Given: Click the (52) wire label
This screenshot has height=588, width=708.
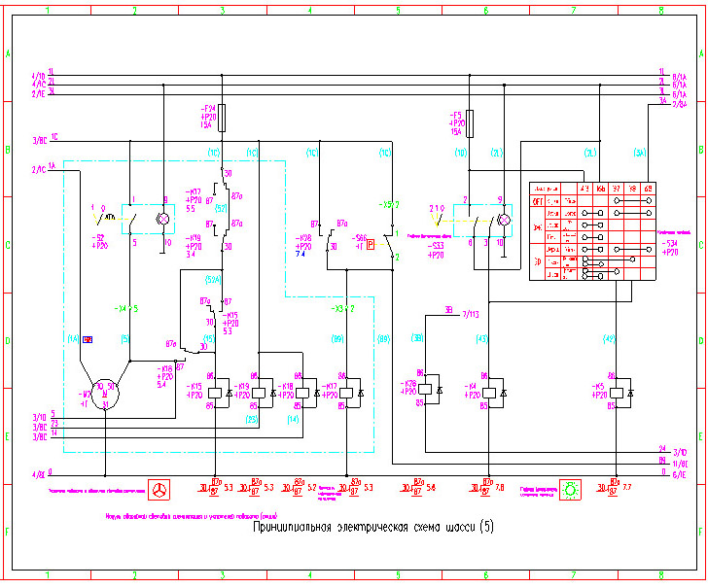Looking at the screenshot, I should [222, 209].
